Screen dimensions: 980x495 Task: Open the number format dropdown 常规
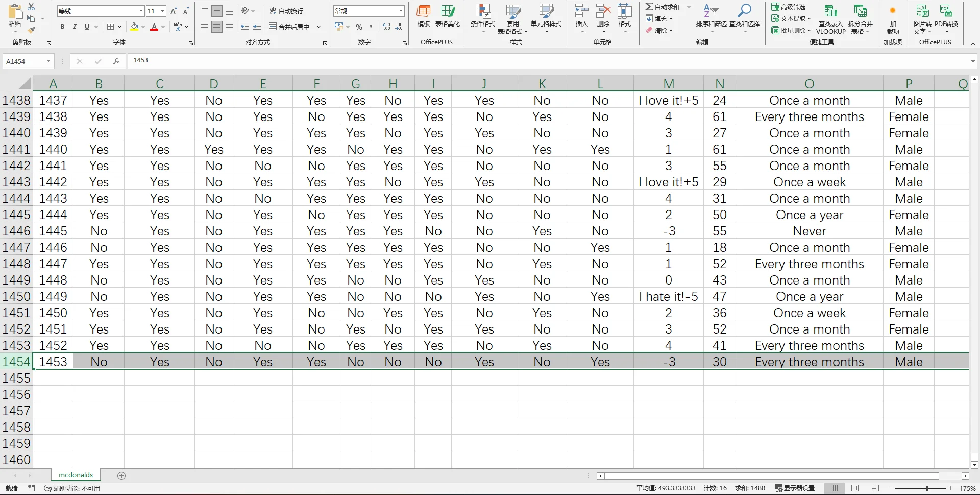click(x=401, y=11)
